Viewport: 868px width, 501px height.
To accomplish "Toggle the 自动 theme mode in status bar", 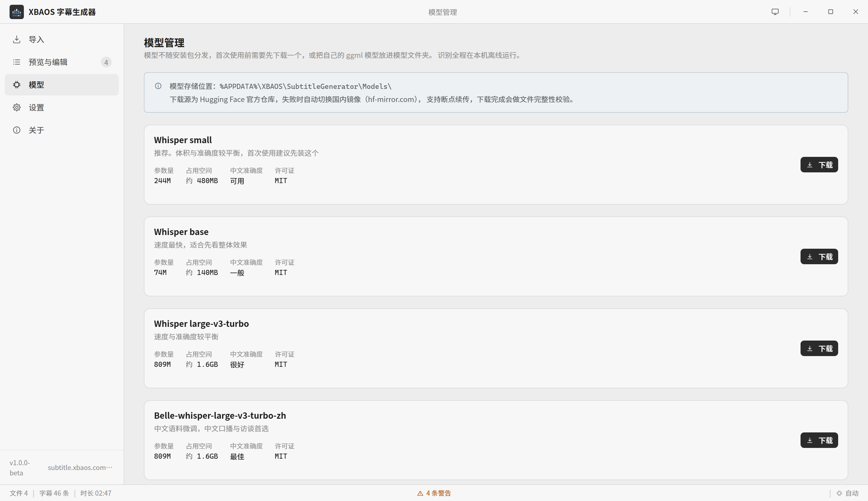I will point(848,493).
